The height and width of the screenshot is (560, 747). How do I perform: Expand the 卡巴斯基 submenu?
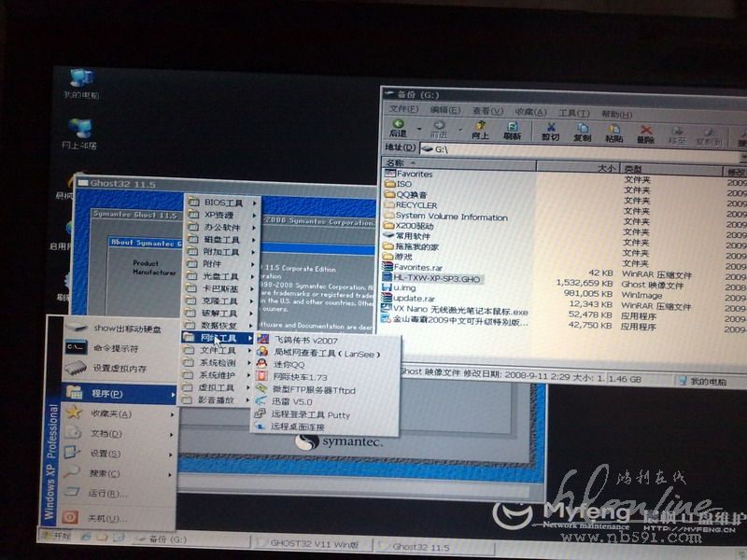coord(220,288)
